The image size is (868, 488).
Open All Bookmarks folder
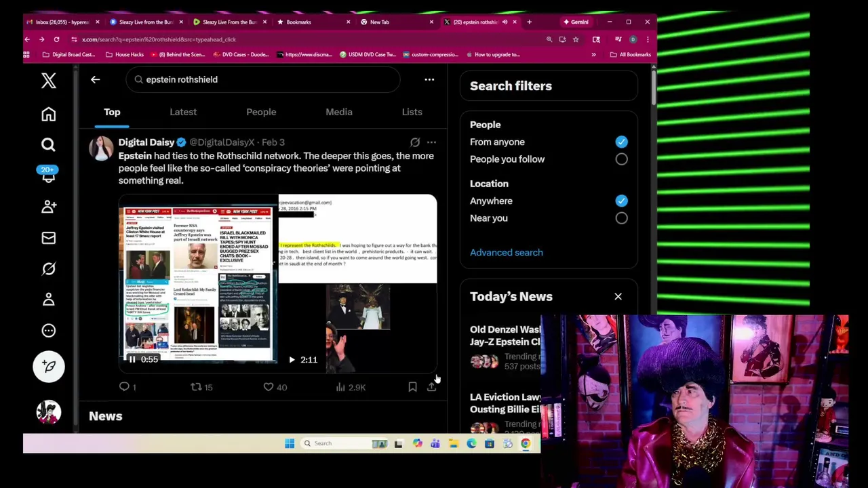pyautogui.click(x=631, y=54)
